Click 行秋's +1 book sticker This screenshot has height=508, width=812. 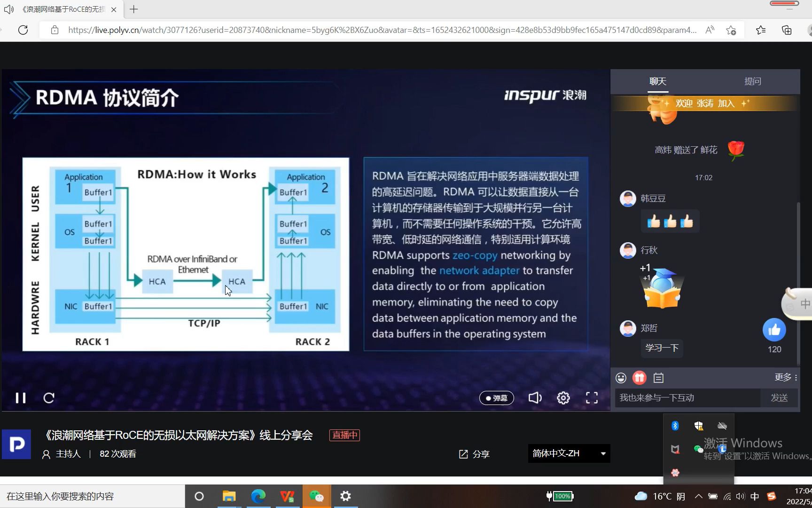(x=662, y=286)
